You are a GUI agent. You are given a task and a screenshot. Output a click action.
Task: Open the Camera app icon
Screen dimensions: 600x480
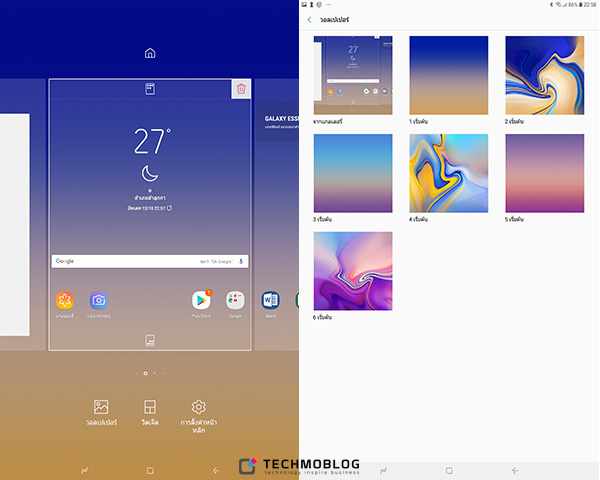coord(99,300)
